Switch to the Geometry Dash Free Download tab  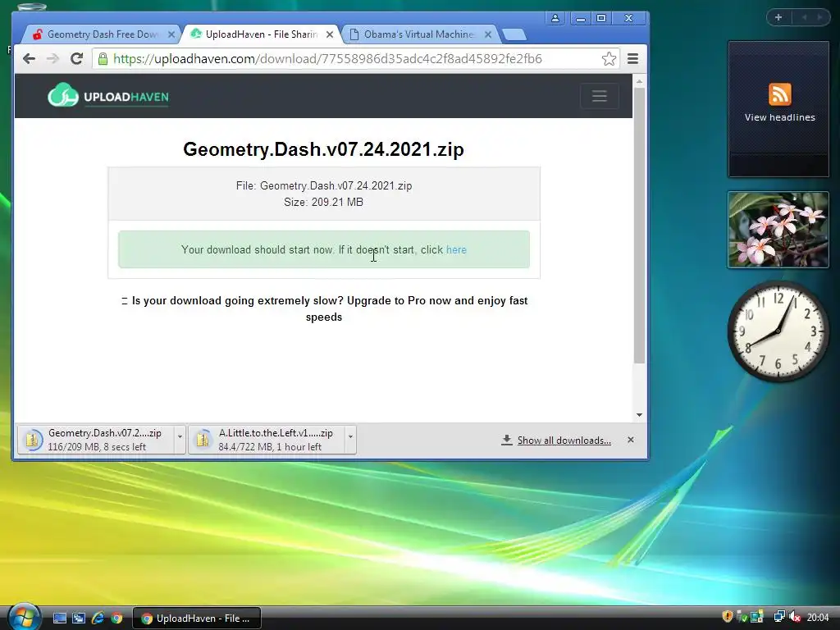(102, 34)
